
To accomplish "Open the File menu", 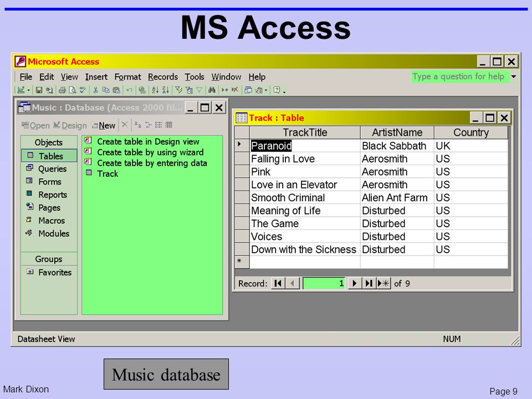I will click(26, 77).
